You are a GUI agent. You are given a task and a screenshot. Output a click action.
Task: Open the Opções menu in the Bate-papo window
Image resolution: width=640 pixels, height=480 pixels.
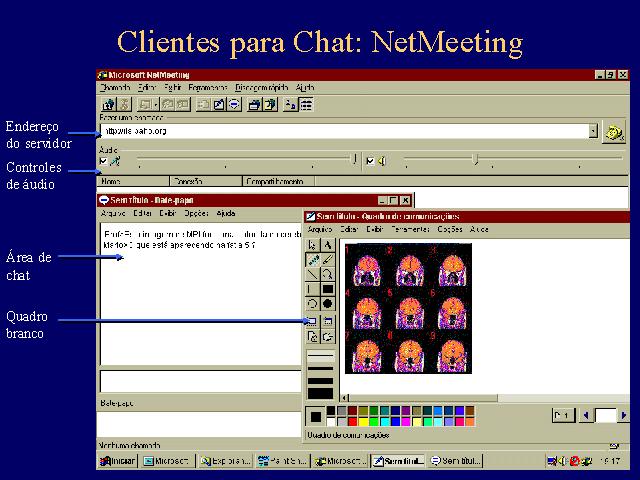coord(196,213)
